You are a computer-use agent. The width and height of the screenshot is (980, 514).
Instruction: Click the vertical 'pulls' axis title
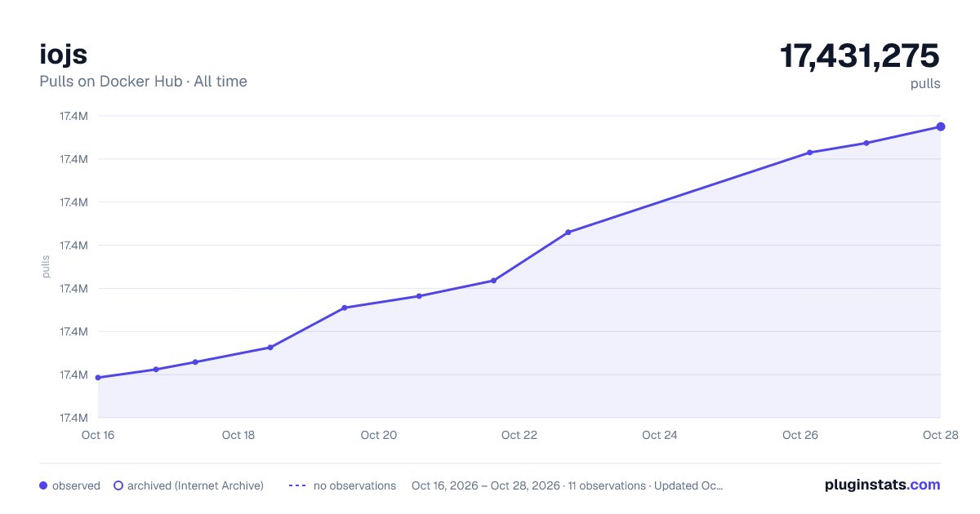(46, 267)
